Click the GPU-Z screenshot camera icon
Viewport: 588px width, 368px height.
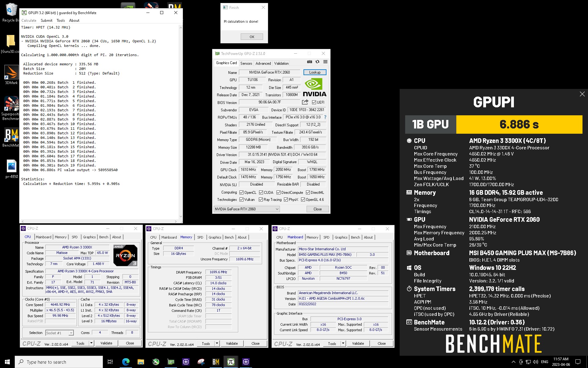(x=310, y=62)
